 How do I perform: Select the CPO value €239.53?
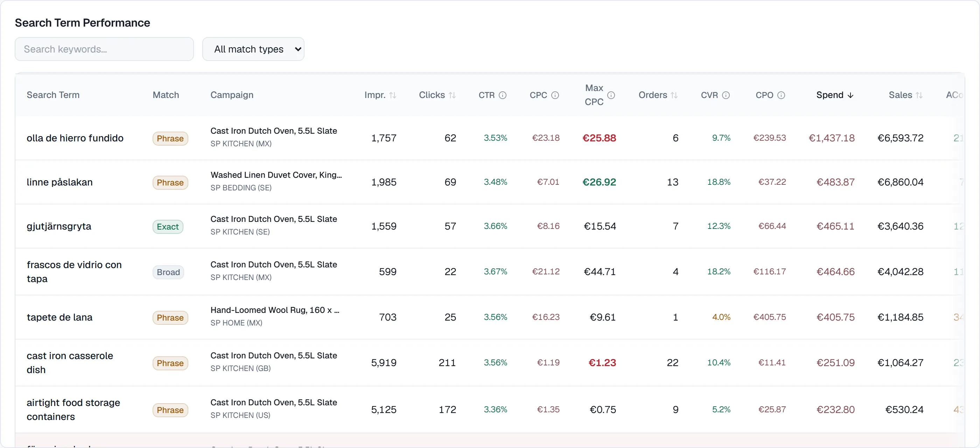click(x=770, y=138)
